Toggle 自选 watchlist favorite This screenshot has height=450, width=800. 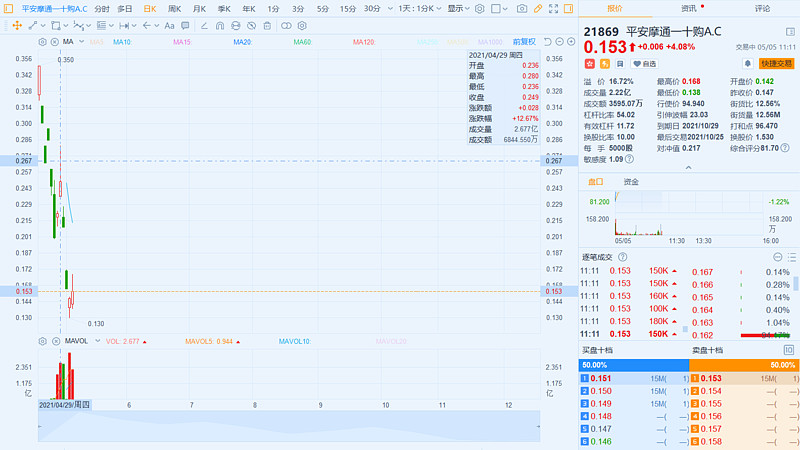pos(644,63)
